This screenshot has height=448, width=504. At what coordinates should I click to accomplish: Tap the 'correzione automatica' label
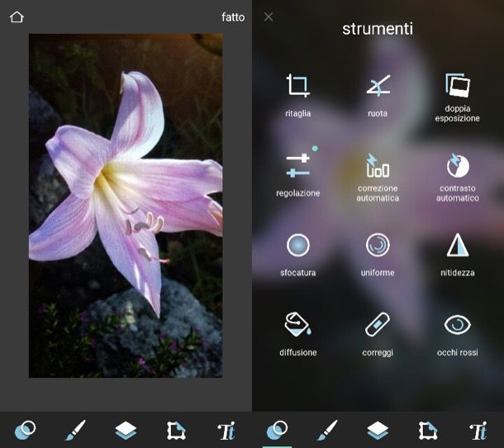[378, 193]
